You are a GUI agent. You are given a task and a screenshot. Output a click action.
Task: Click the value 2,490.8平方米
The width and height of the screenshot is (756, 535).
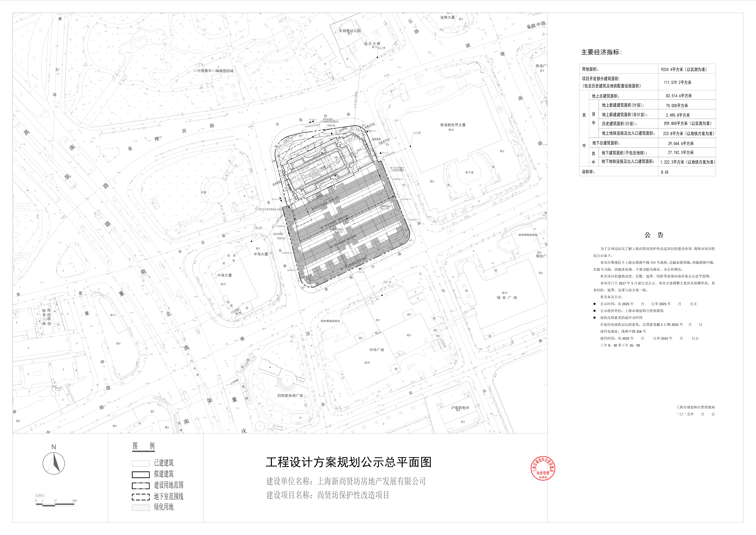point(678,115)
